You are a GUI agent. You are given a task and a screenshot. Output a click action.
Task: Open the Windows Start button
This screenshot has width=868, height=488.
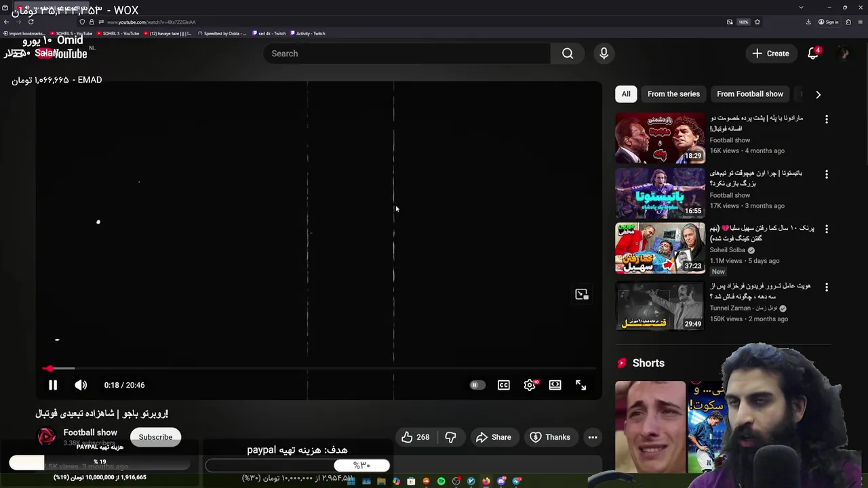coord(351,481)
